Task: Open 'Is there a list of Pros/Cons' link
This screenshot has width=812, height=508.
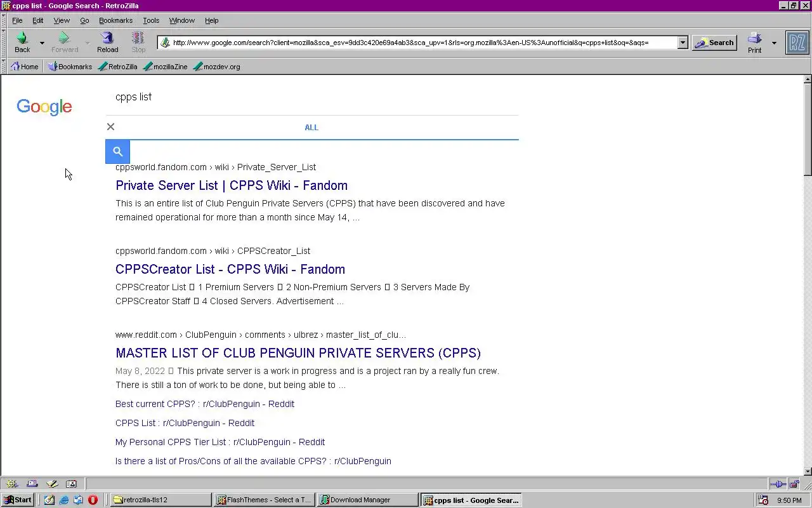Action: click(x=253, y=461)
